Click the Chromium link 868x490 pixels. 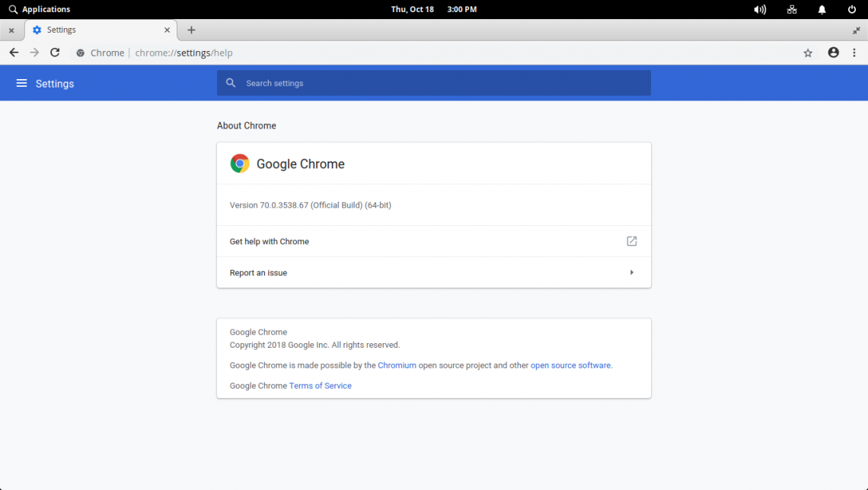pos(397,365)
